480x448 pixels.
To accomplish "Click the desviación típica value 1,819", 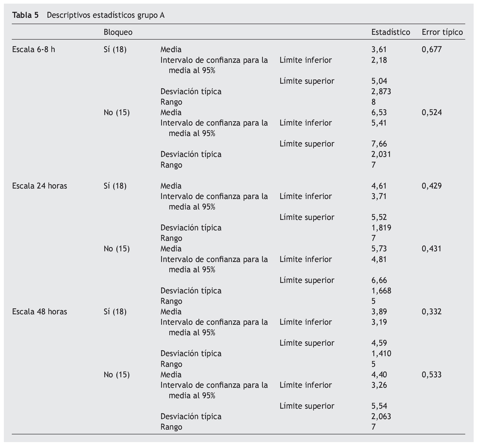I will pyautogui.click(x=381, y=228).
